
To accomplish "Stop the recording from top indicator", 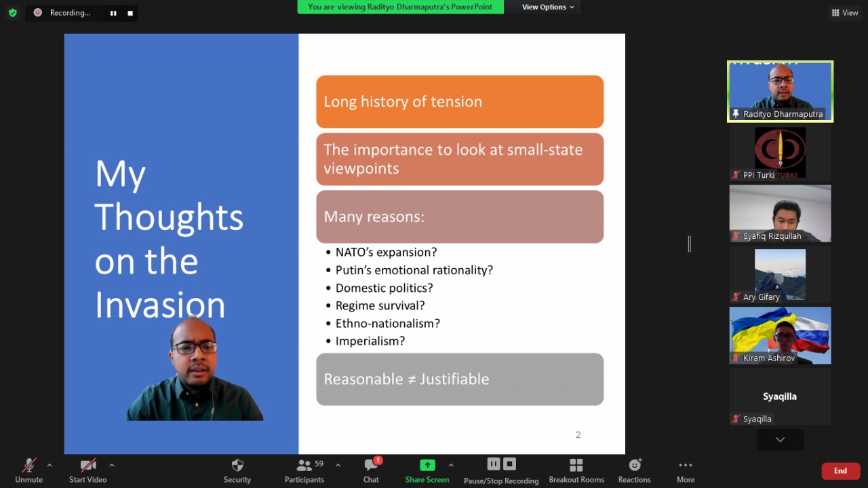I will tap(130, 13).
